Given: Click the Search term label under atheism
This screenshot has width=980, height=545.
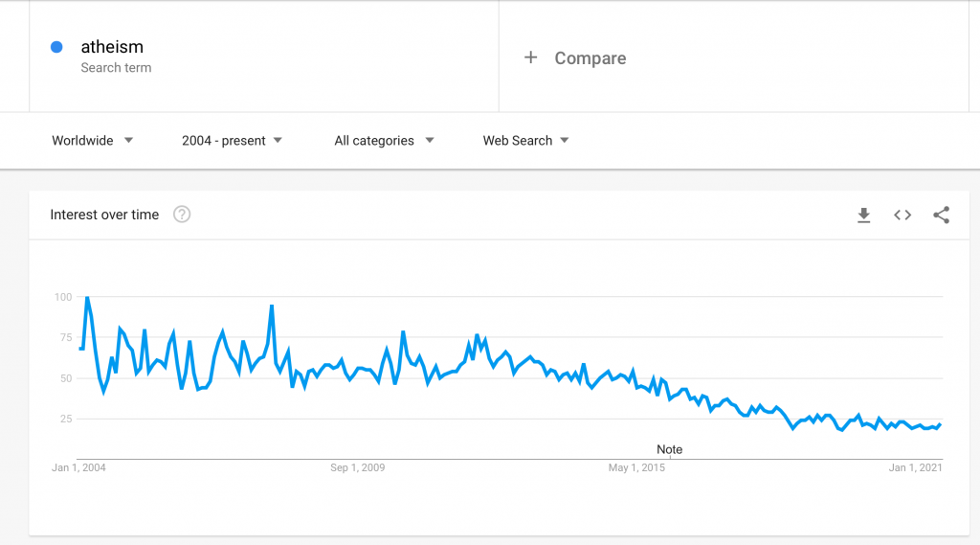Looking at the screenshot, I should pos(116,68).
